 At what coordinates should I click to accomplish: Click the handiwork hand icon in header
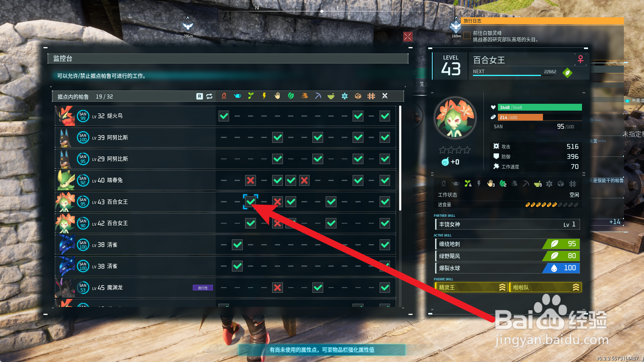pyautogui.click(x=277, y=96)
